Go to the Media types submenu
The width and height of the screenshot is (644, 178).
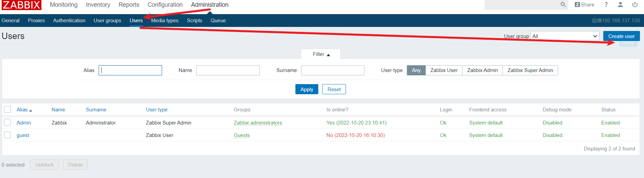pyautogui.click(x=165, y=21)
